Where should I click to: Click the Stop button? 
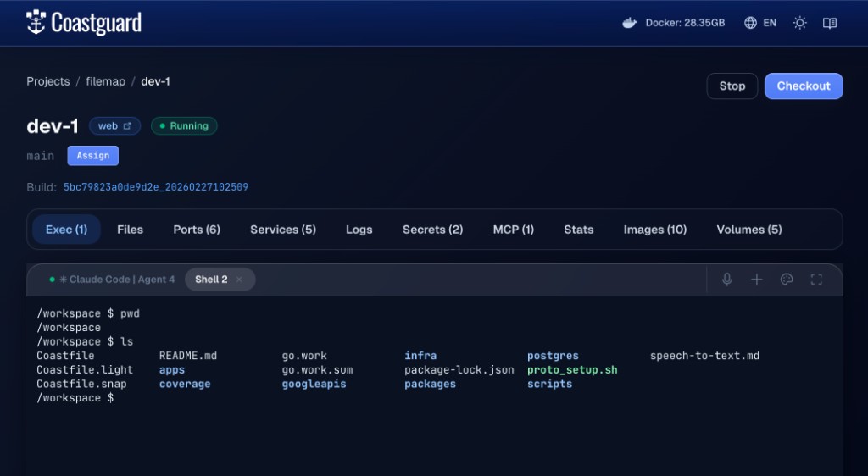[x=732, y=86]
